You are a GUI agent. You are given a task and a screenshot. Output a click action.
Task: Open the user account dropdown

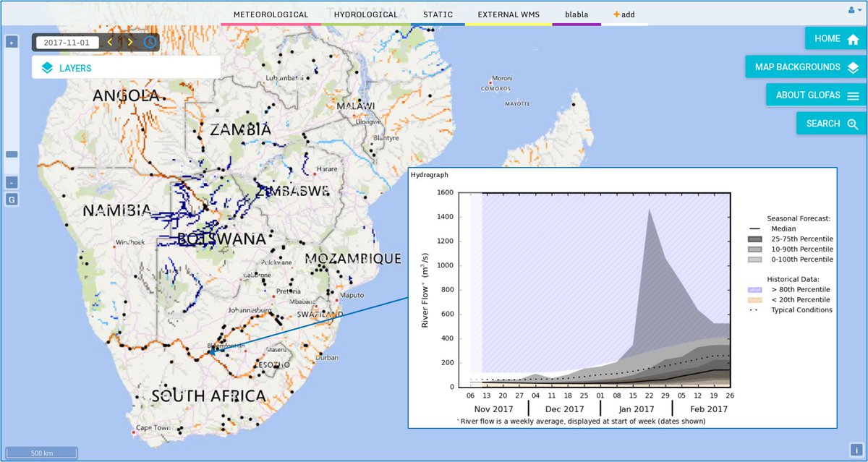854,10
